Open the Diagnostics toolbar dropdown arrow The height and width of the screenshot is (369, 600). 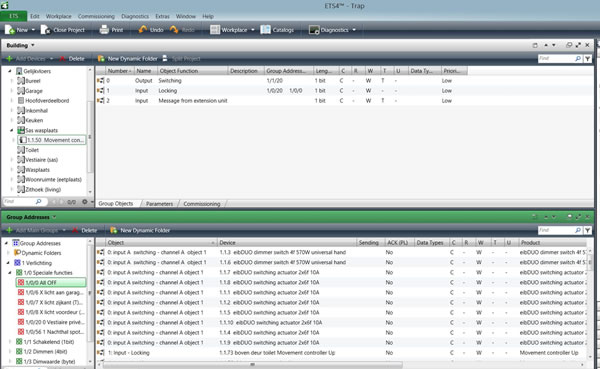354,30
